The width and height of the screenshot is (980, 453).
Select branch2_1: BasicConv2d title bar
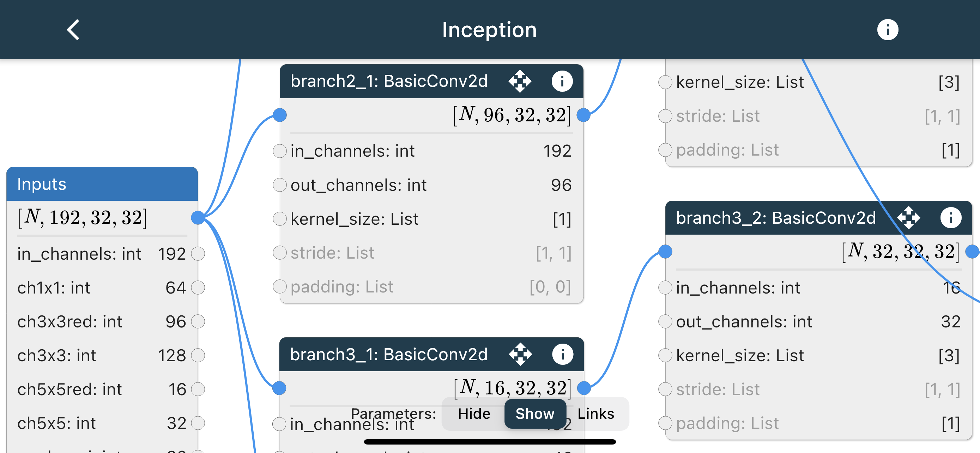tap(431, 81)
